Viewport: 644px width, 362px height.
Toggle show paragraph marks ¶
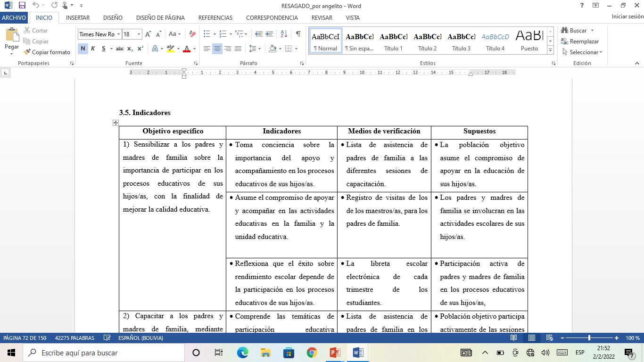click(x=298, y=34)
